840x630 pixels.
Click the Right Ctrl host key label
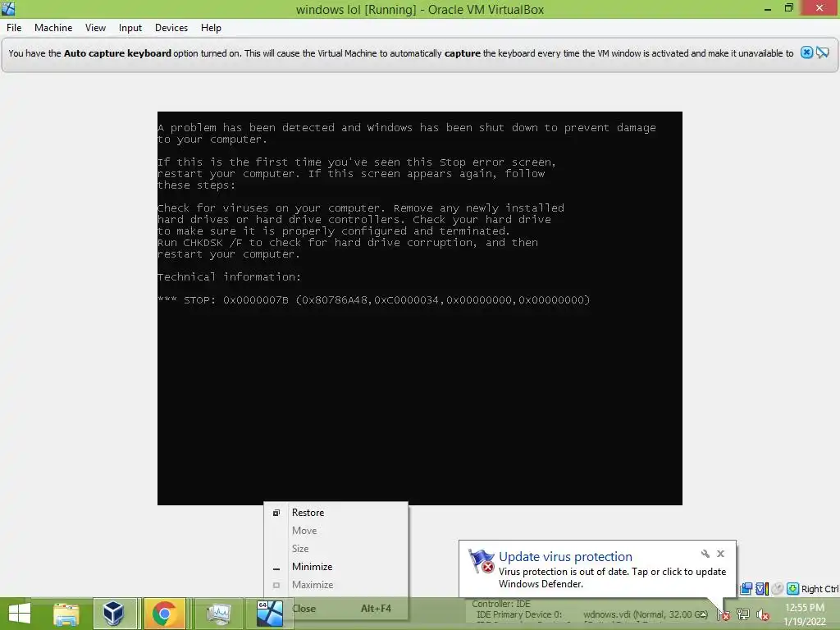pos(819,589)
